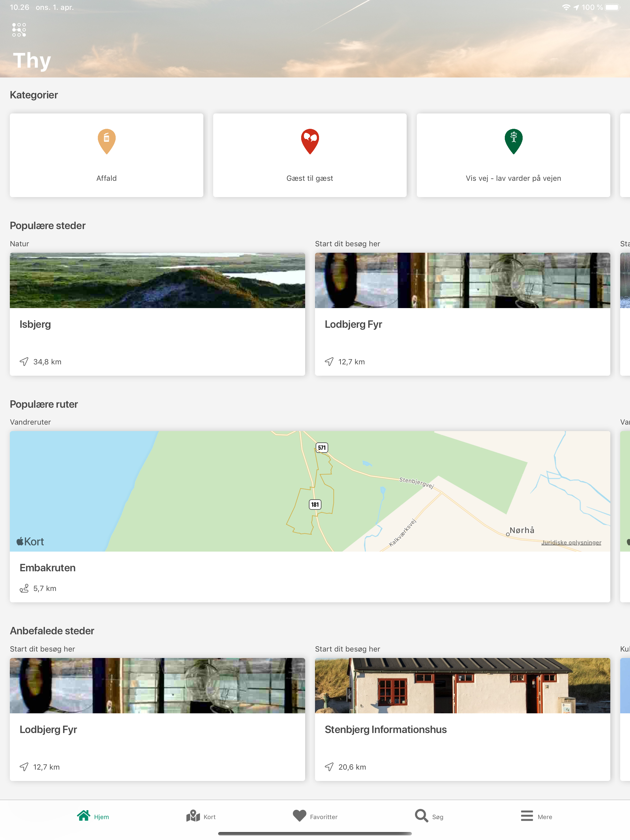Viewport: 630px width, 840px height.
Task: Tap the green signpost pin icon
Action: tap(513, 141)
